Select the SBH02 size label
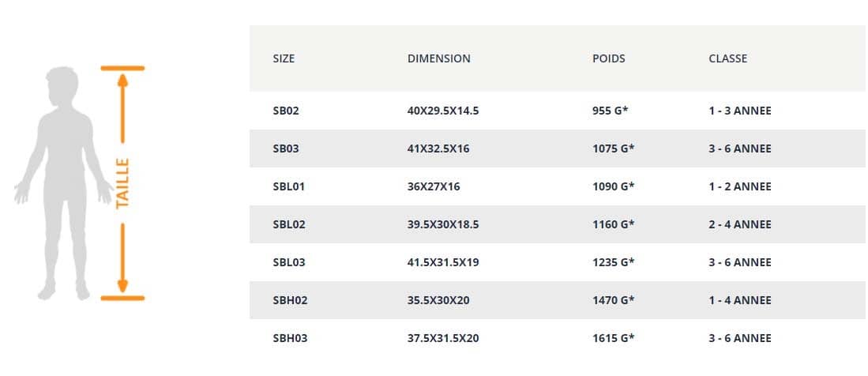 coord(290,300)
